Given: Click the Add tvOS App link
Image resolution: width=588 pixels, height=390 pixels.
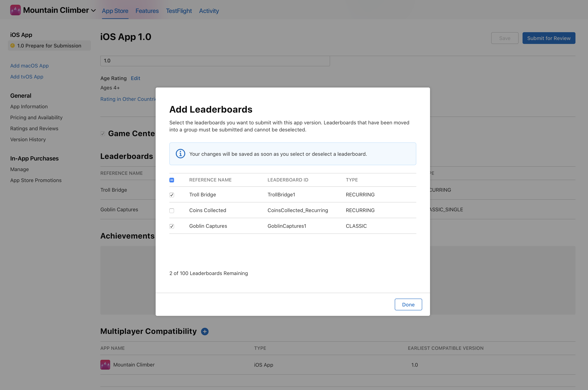Looking at the screenshot, I should click(x=26, y=76).
